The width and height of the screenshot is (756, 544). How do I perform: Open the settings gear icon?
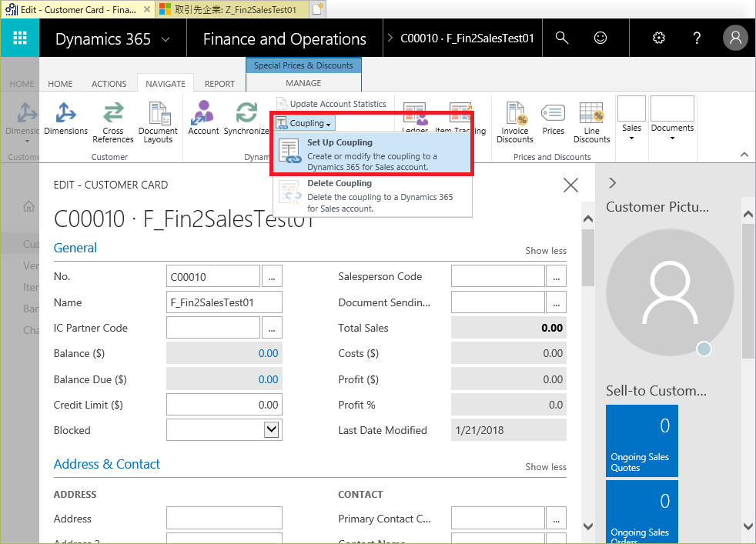(x=658, y=38)
